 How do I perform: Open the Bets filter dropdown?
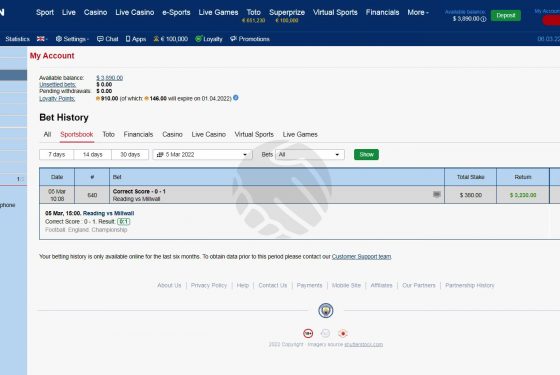[310, 155]
